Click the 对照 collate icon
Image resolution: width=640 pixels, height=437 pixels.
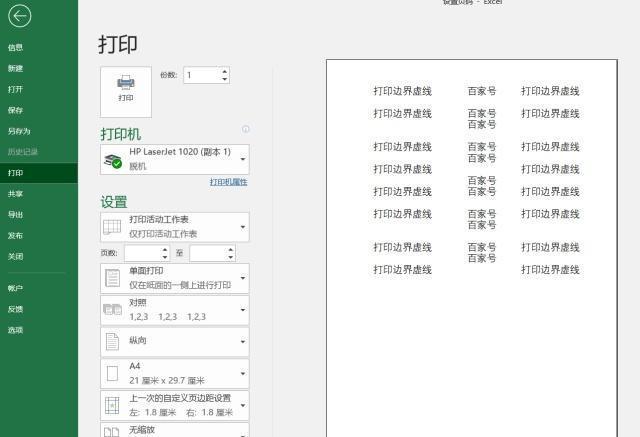coord(113,310)
